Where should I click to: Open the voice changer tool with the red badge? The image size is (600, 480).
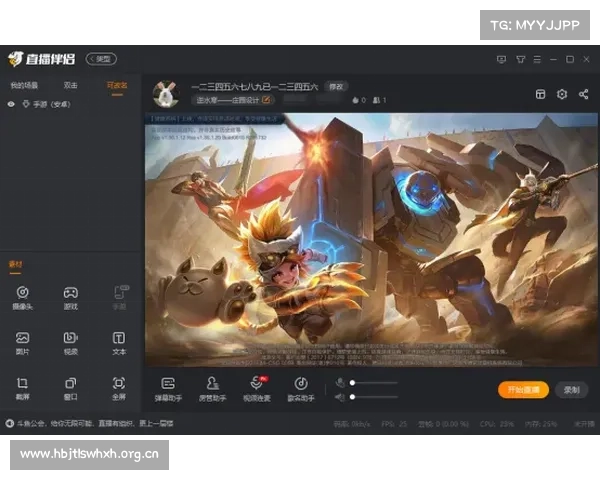pyautogui.click(x=257, y=389)
